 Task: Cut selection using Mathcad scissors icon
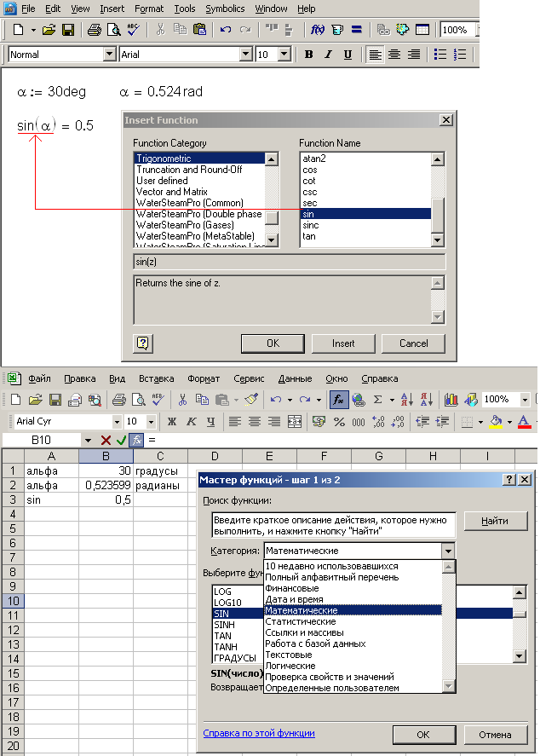(160, 30)
